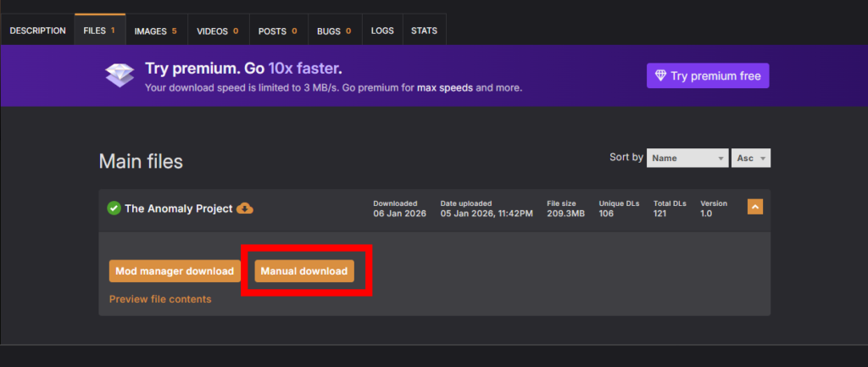The width and height of the screenshot is (868, 367).
Task: Click the premium diamond icon in banner
Action: click(120, 76)
